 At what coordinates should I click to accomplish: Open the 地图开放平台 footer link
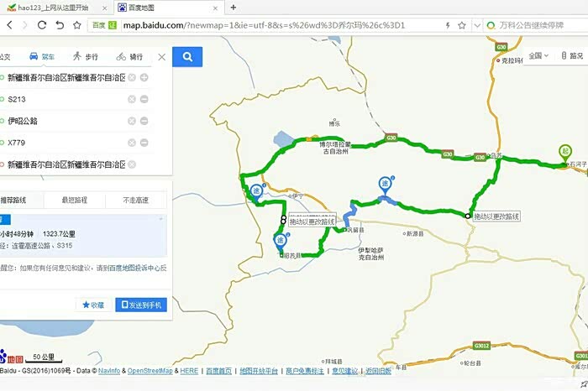tap(259, 371)
